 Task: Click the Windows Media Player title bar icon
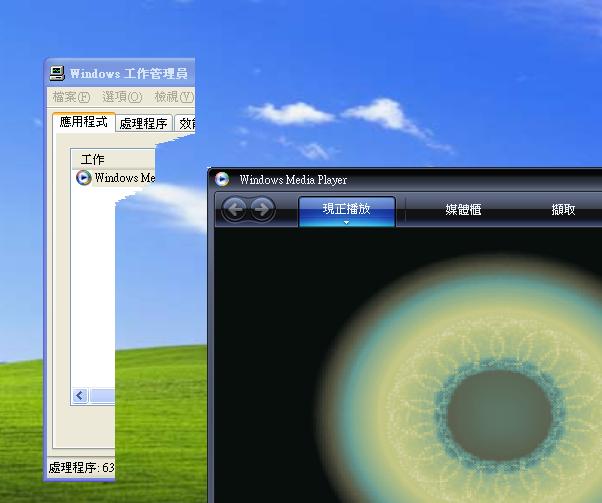(222, 179)
